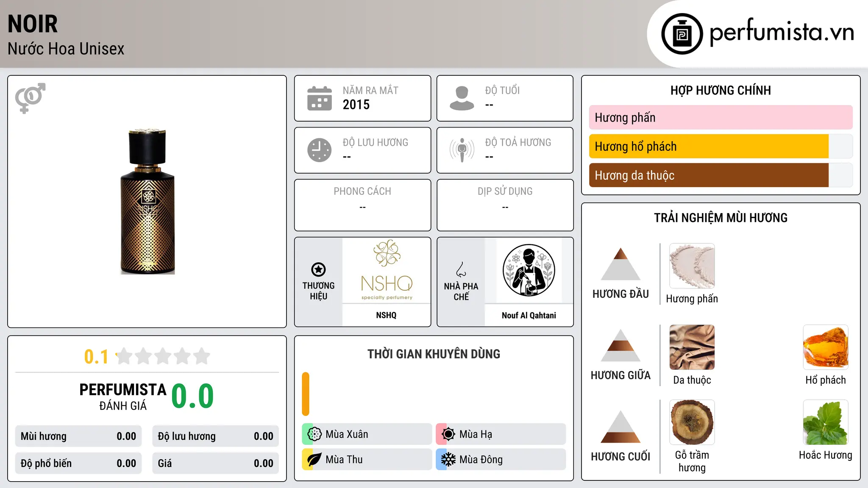This screenshot has width=868, height=488.
Task: Open the Gỗ trầm hương agarwood note image
Action: pos(692,422)
